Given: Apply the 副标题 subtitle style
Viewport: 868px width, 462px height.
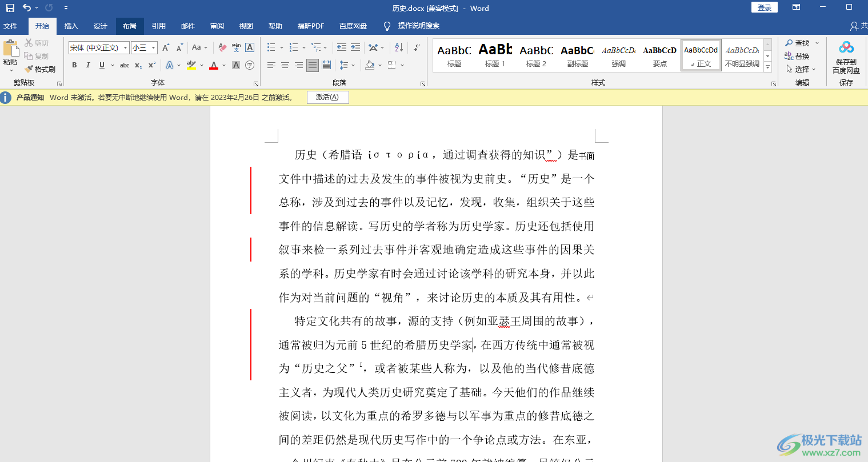Looking at the screenshot, I should point(577,55).
